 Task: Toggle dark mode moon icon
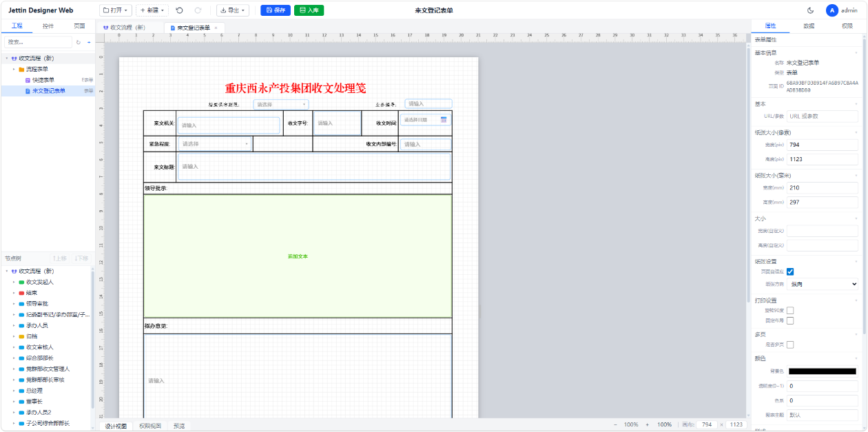pos(811,10)
